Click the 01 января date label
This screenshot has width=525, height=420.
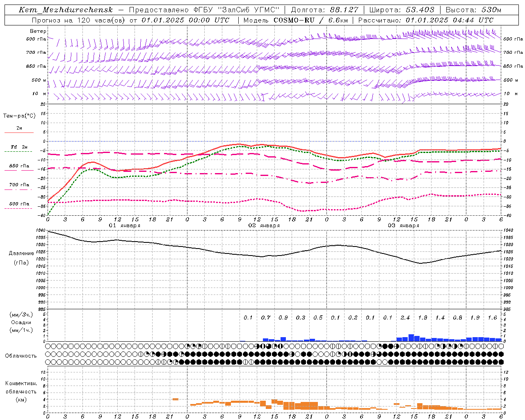coord(125,226)
